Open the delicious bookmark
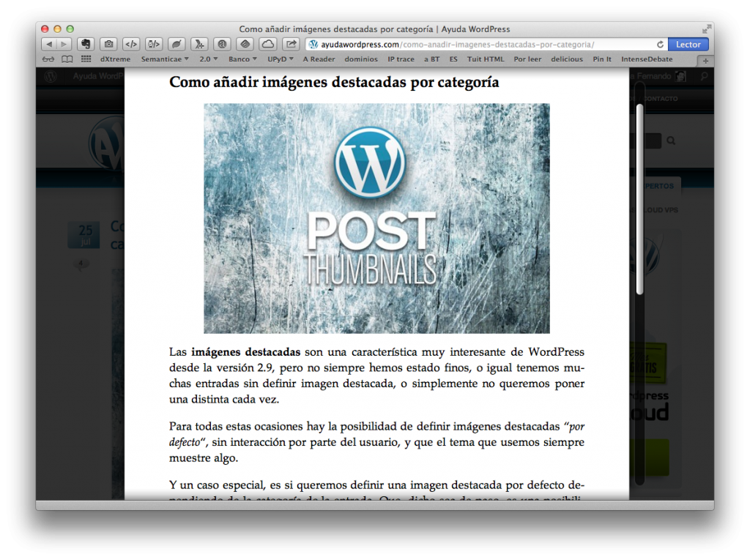Screen dimensions: 750x560 tap(567, 59)
